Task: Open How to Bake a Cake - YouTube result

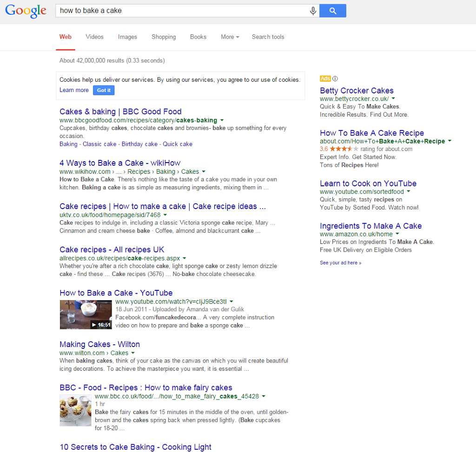Action: click(116, 293)
